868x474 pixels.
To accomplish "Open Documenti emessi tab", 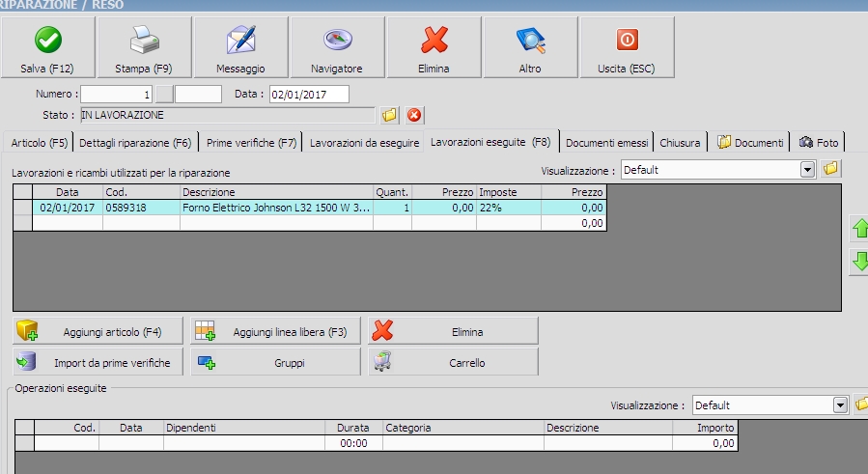I will (x=606, y=142).
